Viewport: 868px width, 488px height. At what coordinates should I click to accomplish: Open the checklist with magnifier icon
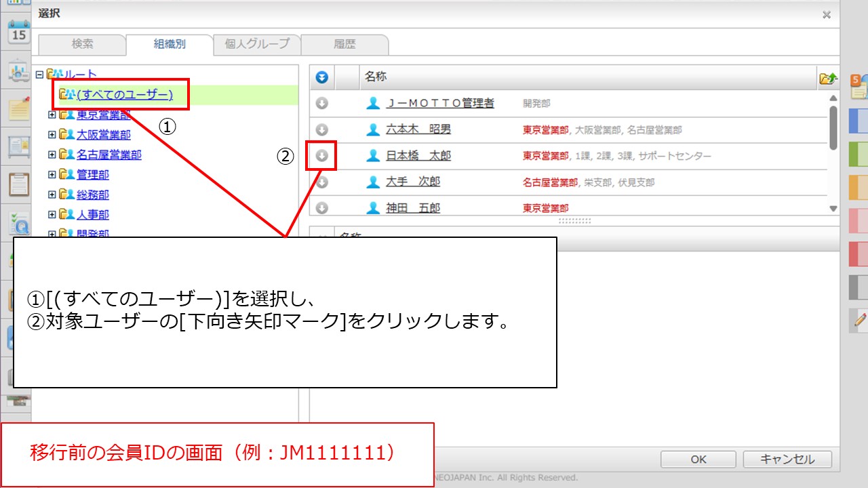[19, 222]
